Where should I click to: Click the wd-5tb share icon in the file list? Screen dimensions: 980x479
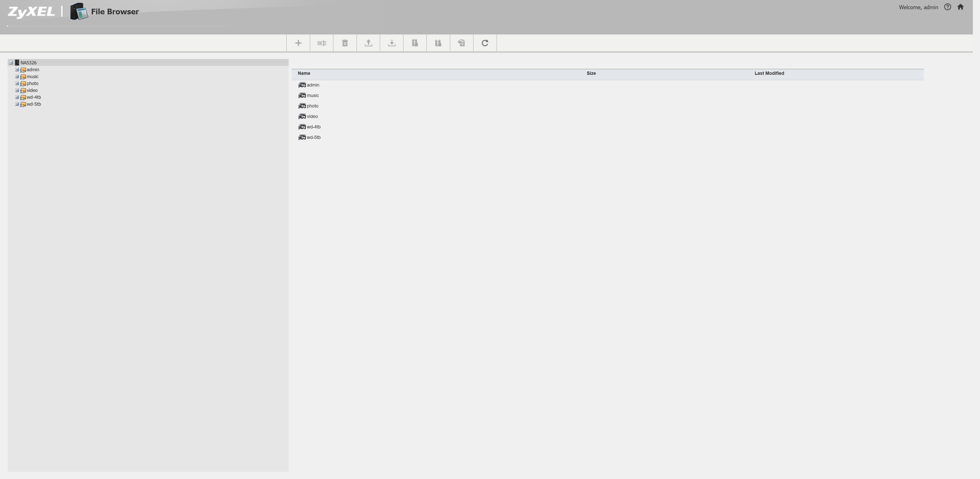(x=302, y=137)
